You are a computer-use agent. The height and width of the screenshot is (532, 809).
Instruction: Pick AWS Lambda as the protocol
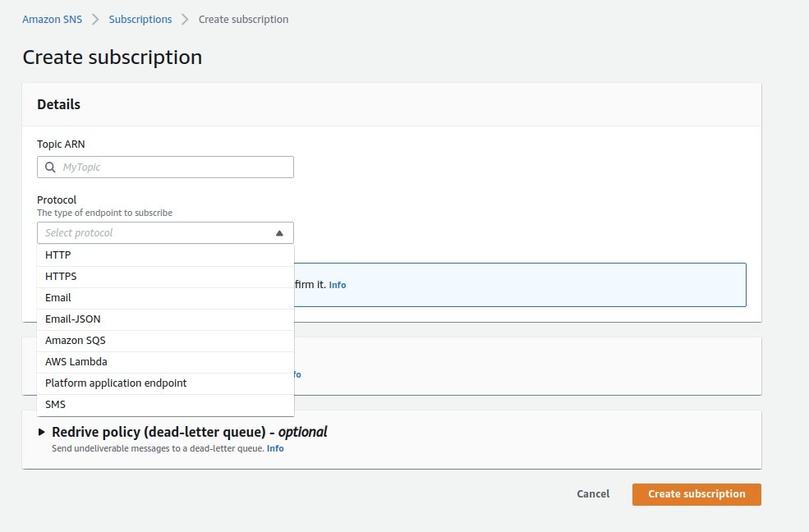(x=165, y=362)
